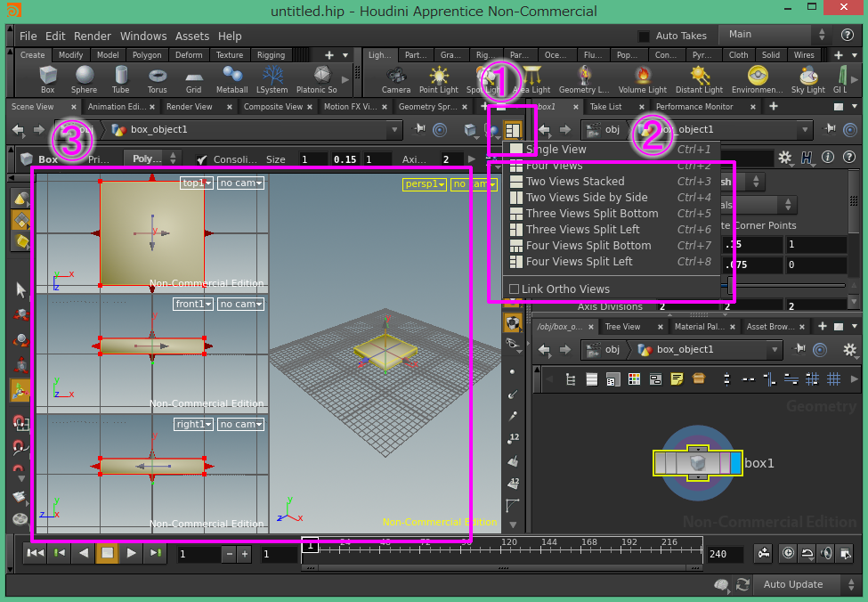Open the Windows menu
Image resolution: width=868 pixels, height=602 pixels.
[x=143, y=36]
